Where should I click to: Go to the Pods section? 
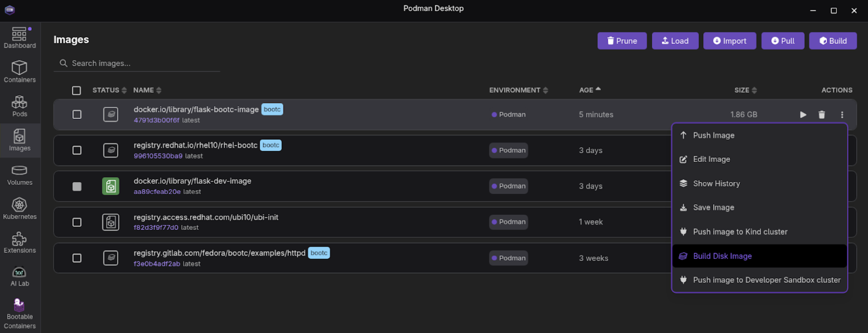[20, 106]
